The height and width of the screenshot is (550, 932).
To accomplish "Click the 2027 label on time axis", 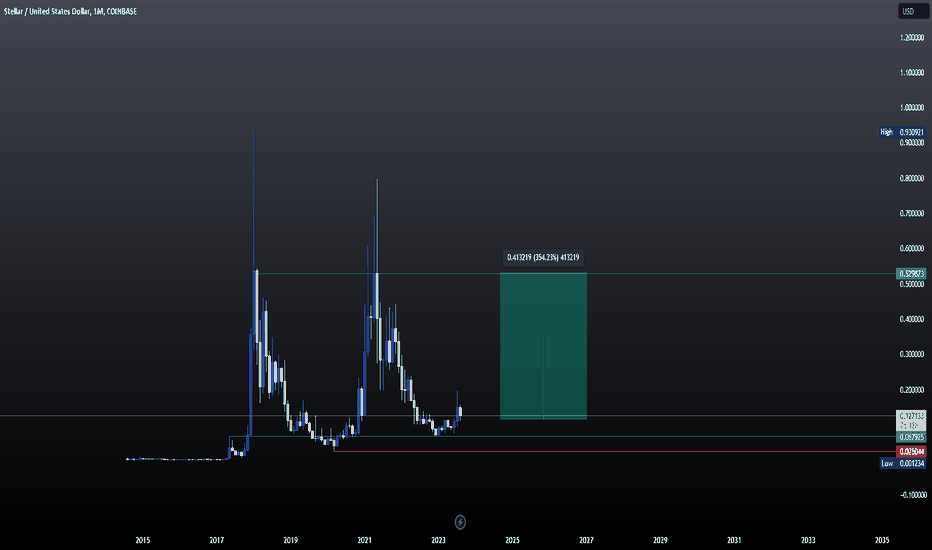I will 586,540.
